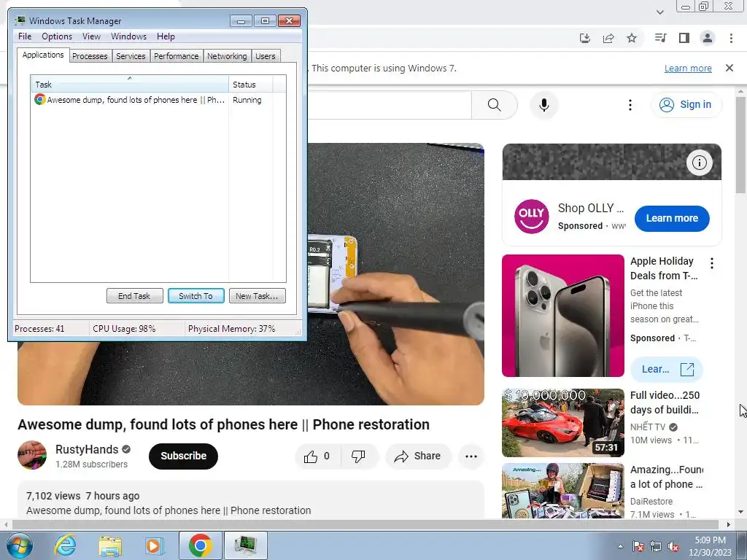Open the Full video...250 days title
This screenshot has width=747, height=560.
pos(665,402)
